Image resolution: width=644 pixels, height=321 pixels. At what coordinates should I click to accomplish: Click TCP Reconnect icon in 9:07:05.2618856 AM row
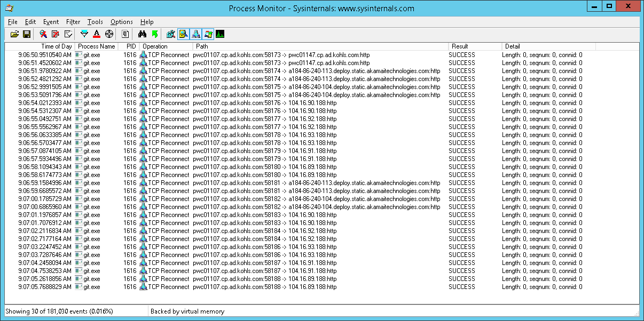tap(143, 279)
